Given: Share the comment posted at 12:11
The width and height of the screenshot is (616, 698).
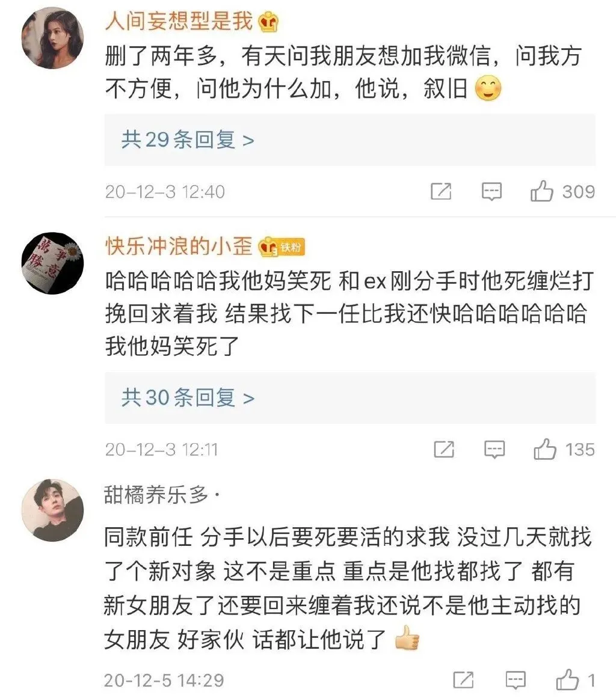Looking at the screenshot, I should click(444, 448).
